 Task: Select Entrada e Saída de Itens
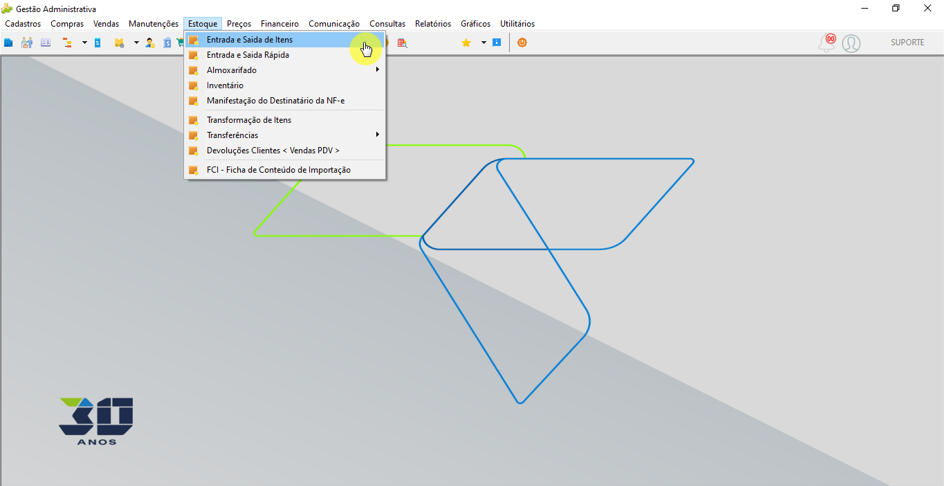[285, 40]
